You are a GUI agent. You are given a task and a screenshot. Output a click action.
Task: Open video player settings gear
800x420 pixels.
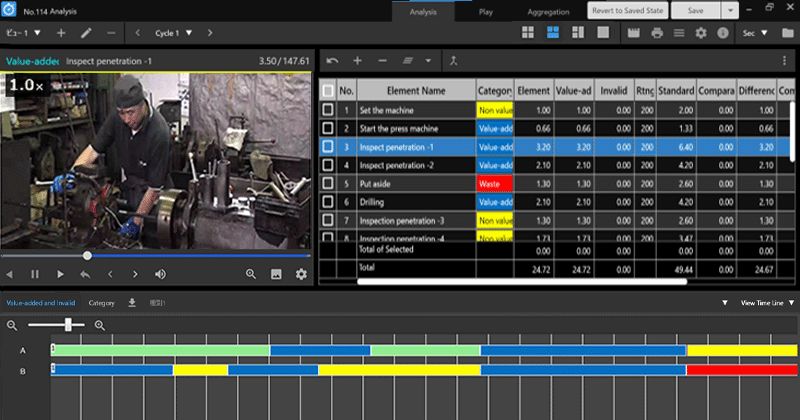click(x=301, y=274)
